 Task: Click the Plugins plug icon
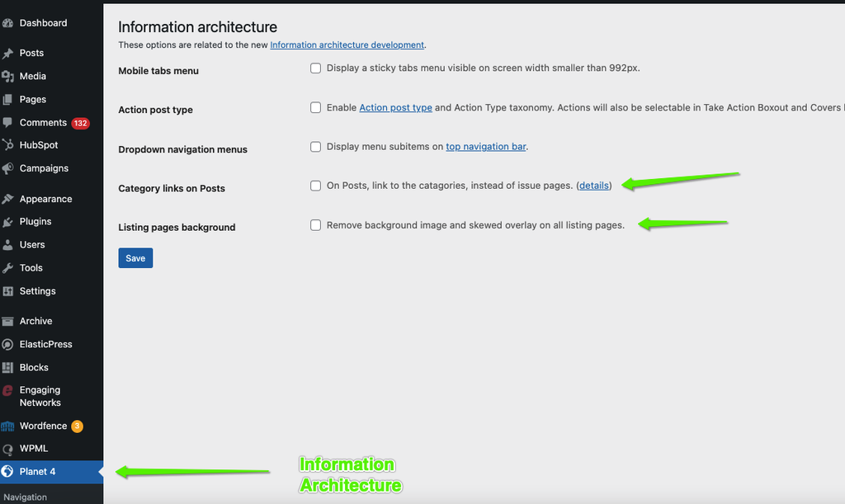pyautogui.click(x=7, y=222)
